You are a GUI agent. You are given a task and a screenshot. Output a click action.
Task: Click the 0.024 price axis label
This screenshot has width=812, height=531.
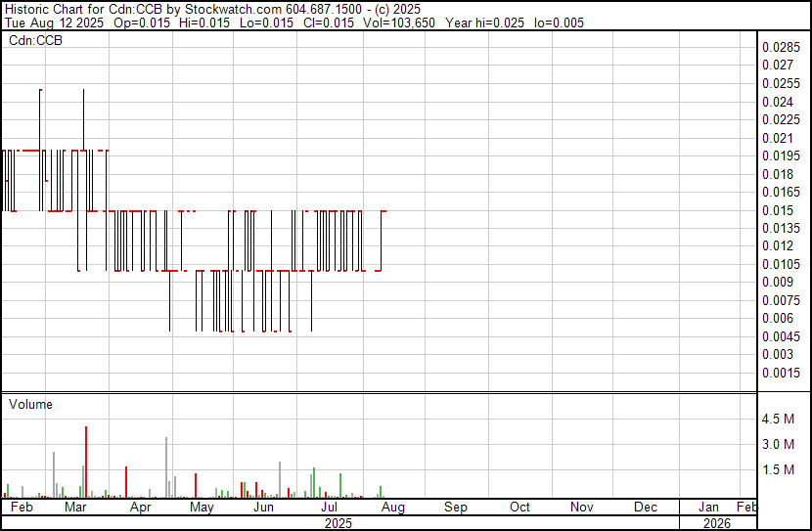point(778,102)
